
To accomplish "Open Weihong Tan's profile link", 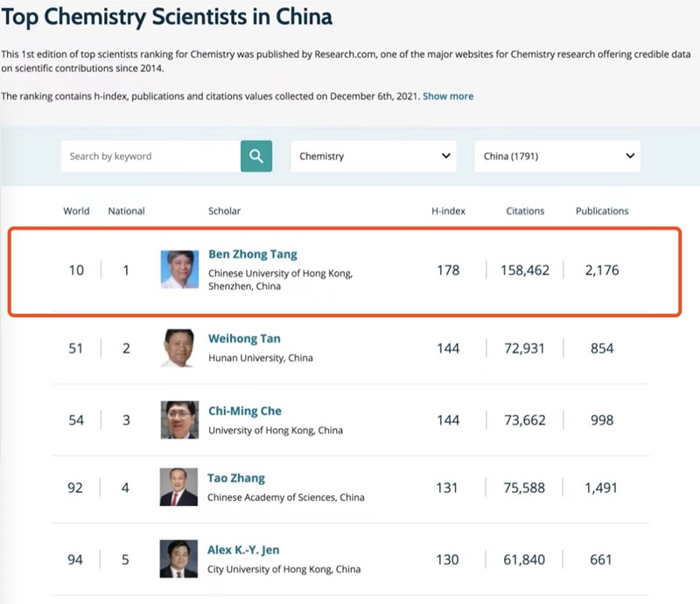I will 244,339.
